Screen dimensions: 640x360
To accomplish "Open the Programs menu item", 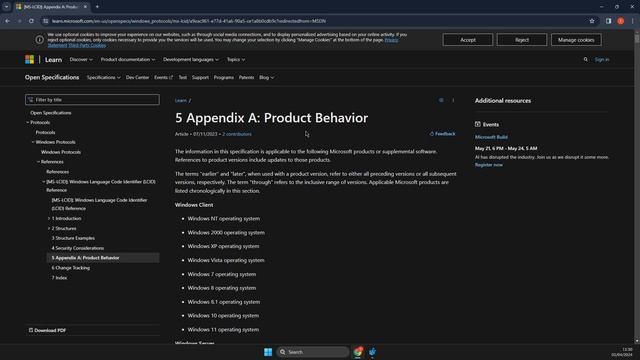I will 224,78.
